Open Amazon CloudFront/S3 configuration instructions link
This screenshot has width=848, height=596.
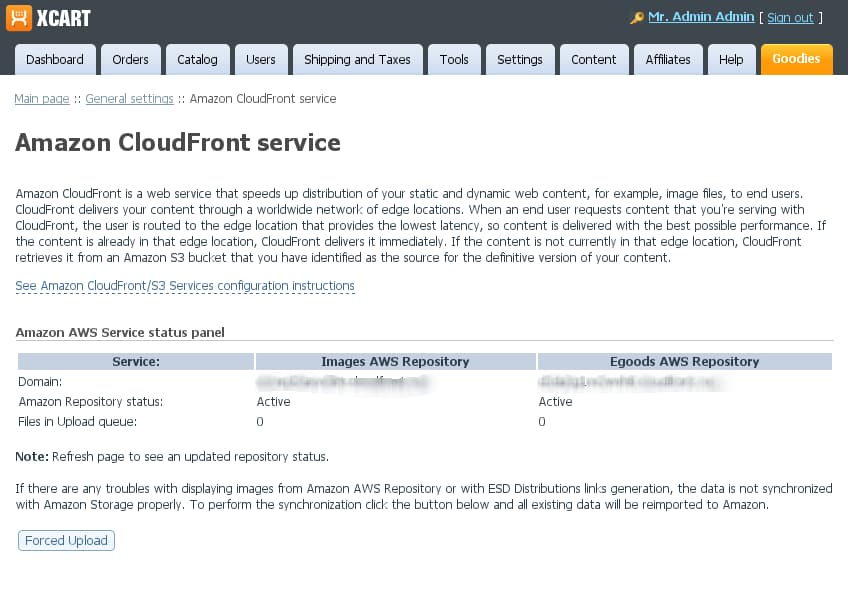(185, 286)
